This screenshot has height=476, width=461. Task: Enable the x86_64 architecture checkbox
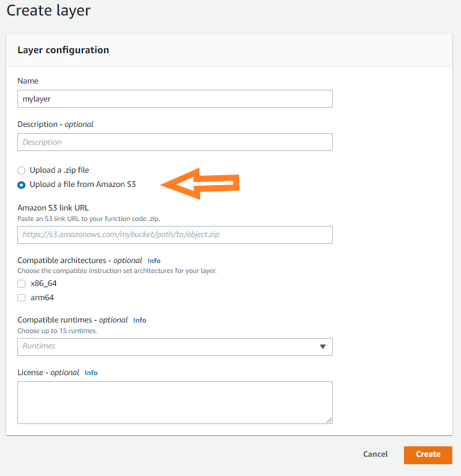pos(22,283)
